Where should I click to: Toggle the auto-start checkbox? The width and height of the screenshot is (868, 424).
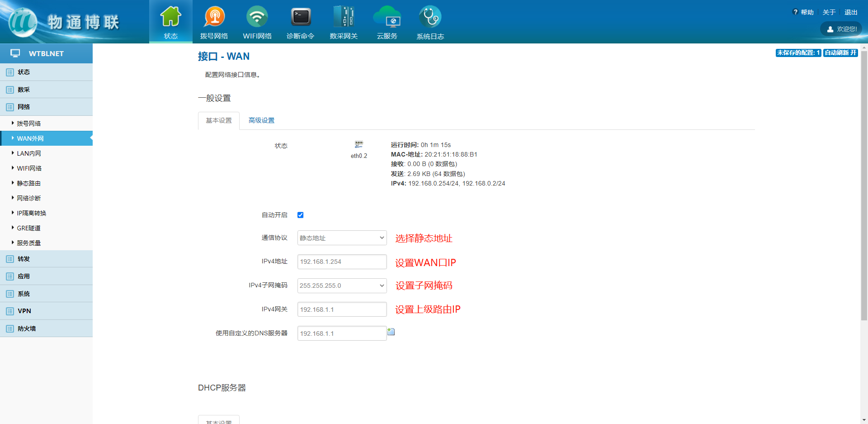(301, 215)
